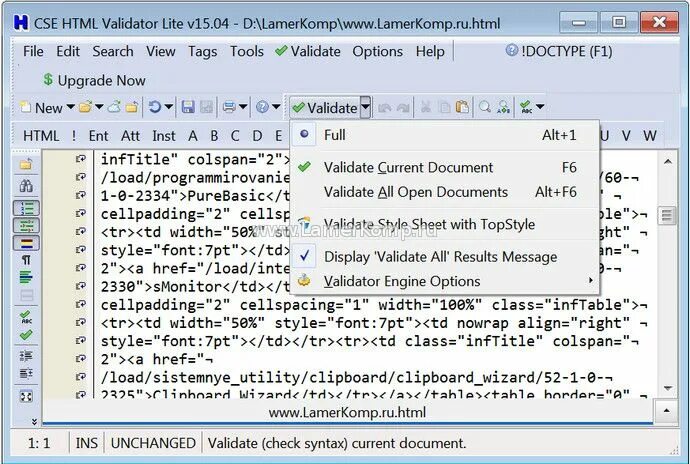Click the Undo arrow icon
690x464 pixels.
385,107
